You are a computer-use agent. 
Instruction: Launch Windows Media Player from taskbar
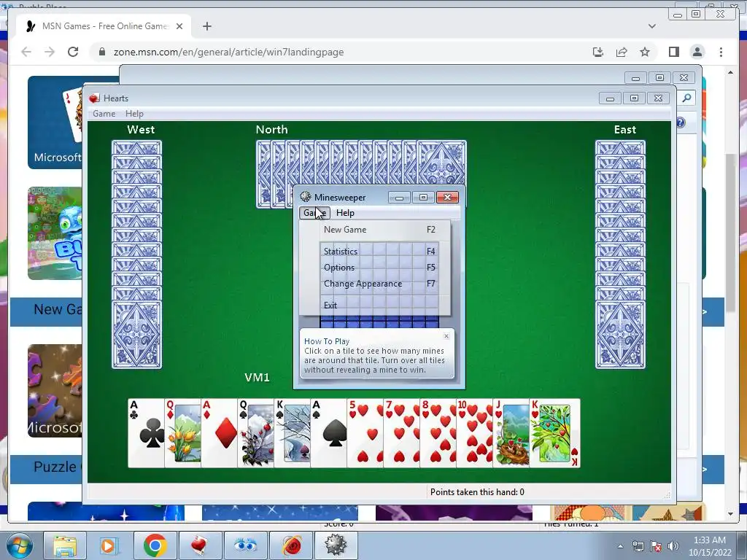click(109, 545)
